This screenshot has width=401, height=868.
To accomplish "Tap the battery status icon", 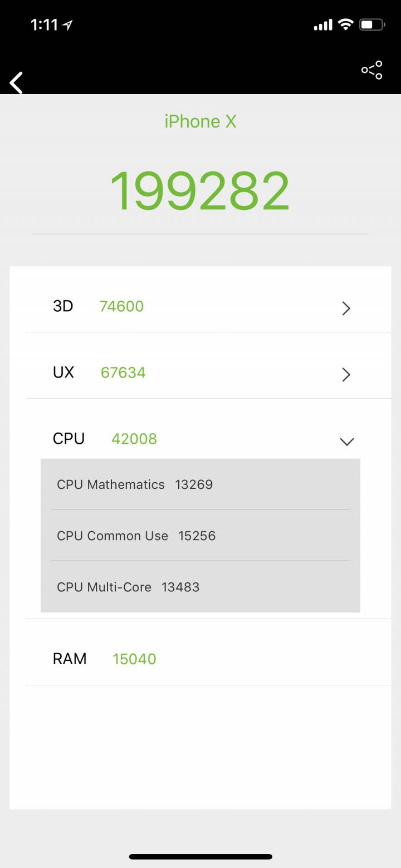I will (373, 25).
